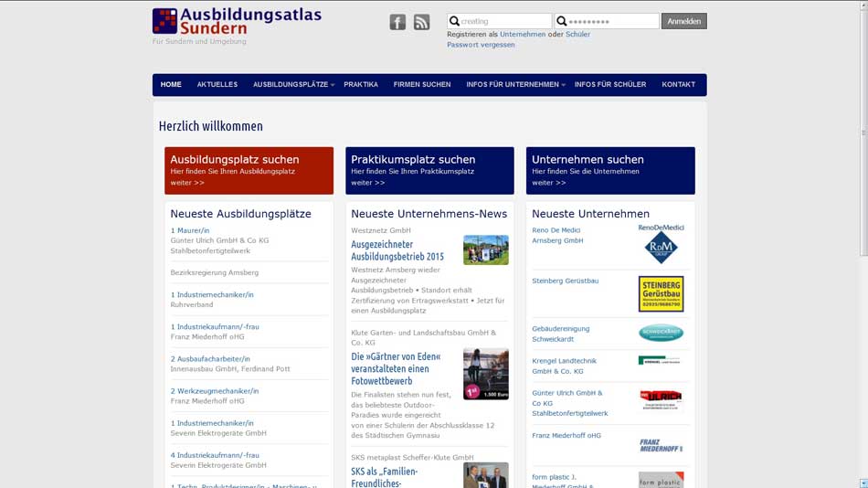Open Krengel Landtechnik GmbH link

click(564, 366)
